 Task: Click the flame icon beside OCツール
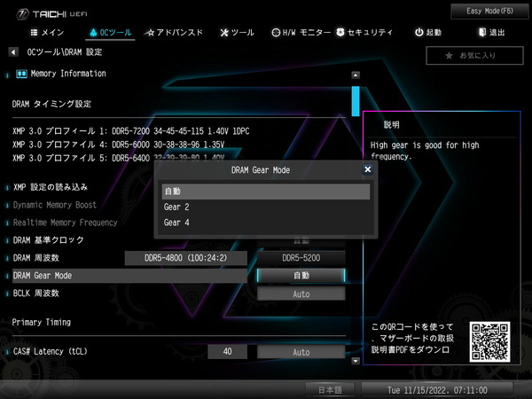coord(93,33)
